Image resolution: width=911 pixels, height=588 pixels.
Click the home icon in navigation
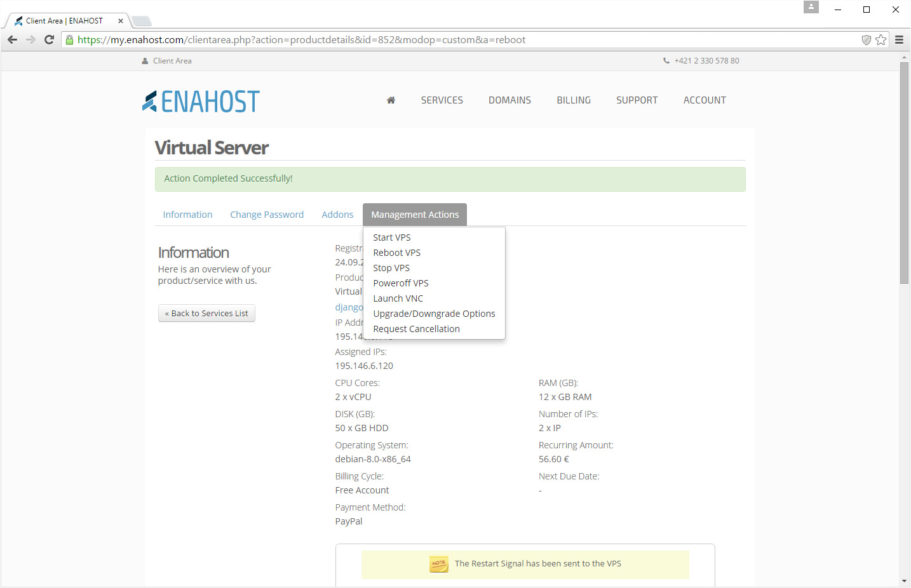(x=391, y=100)
